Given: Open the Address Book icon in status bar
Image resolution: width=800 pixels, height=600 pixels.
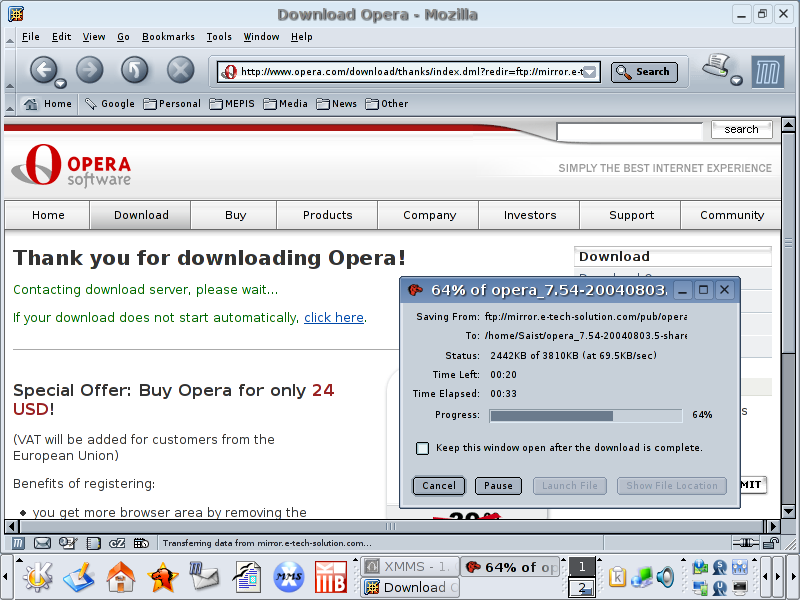Looking at the screenshot, I should 91,543.
